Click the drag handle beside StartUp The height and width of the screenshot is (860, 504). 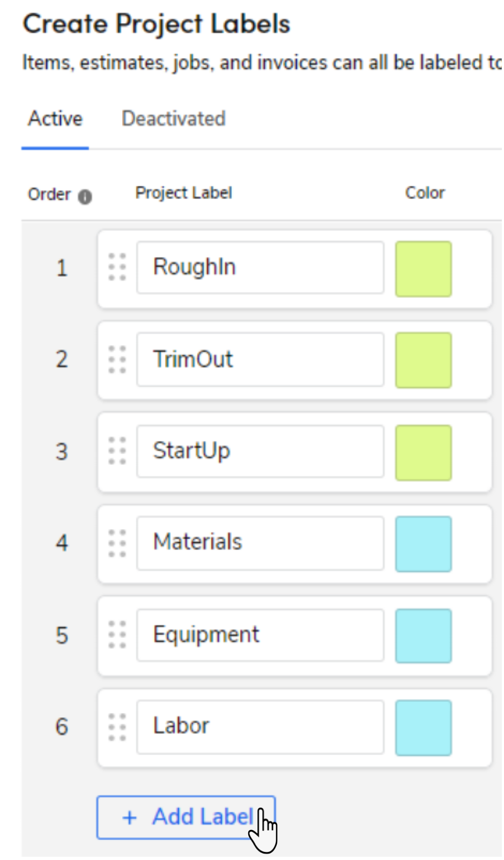[117, 451]
